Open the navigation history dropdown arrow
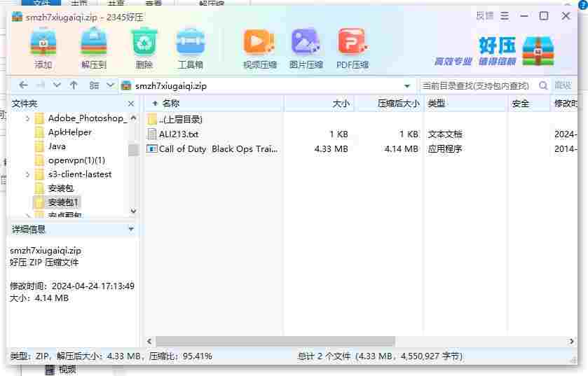This screenshot has height=376, width=588. point(57,85)
